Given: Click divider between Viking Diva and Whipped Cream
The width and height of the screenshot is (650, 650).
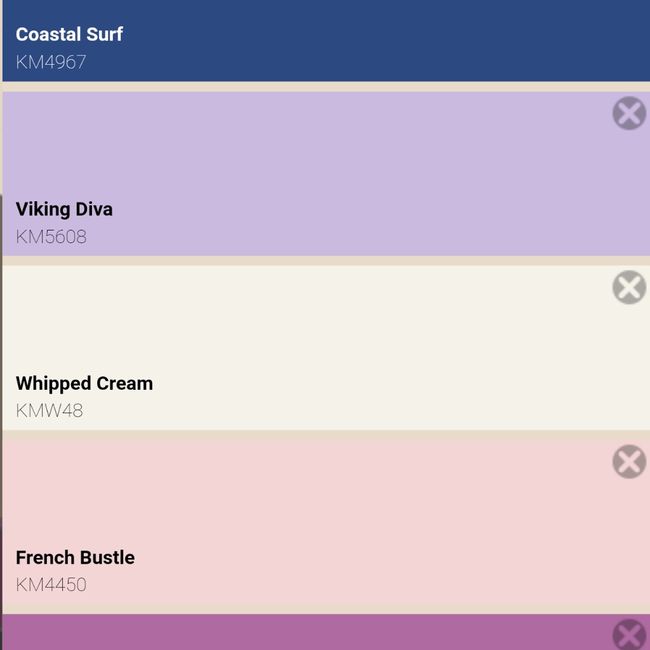Looking at the screenshot, I should [325, 260].
